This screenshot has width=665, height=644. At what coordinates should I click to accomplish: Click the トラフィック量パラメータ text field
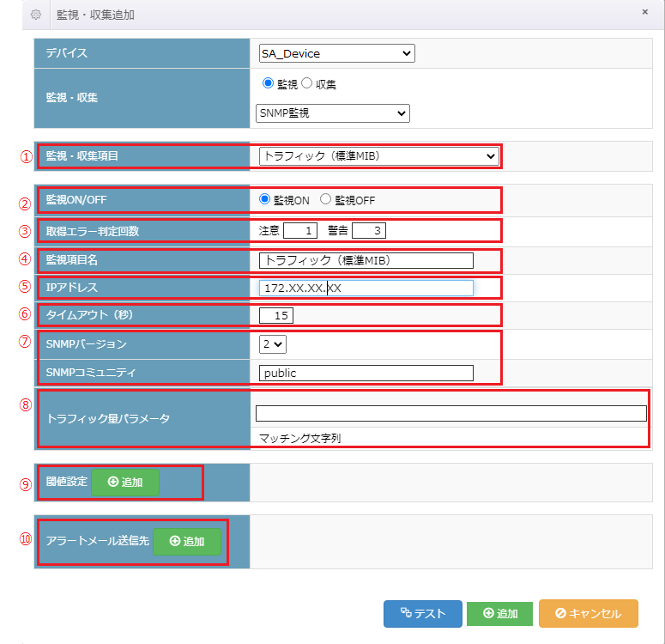[x=450, y=414]
